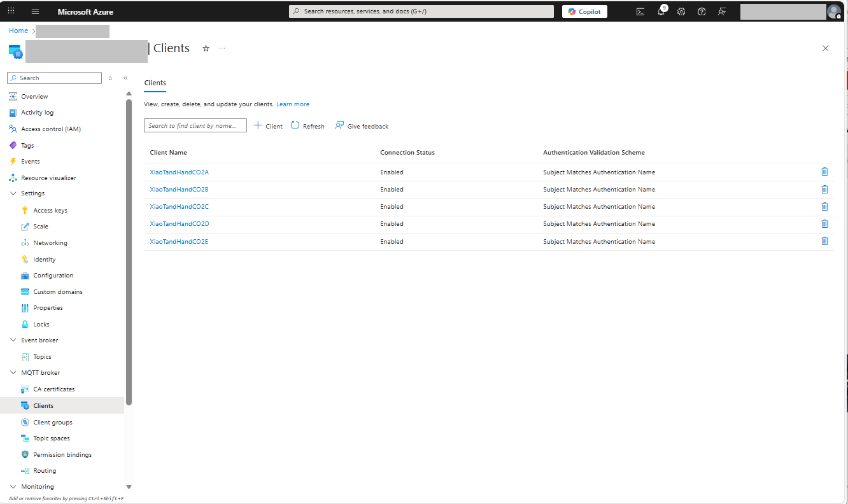The height and width of the screenshot is (504, 848).
Task: Collapse the Settings section in sidebar
Action: (x=13, y=193)
